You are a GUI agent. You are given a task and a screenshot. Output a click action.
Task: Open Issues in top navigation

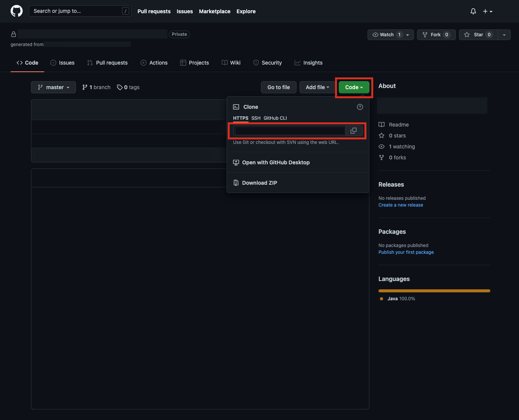point(185,11)
